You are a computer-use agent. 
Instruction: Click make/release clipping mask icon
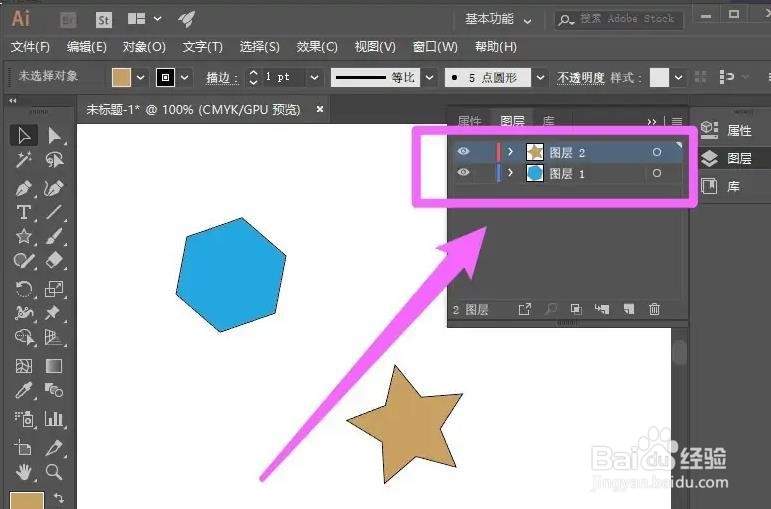tap(576, 309)
